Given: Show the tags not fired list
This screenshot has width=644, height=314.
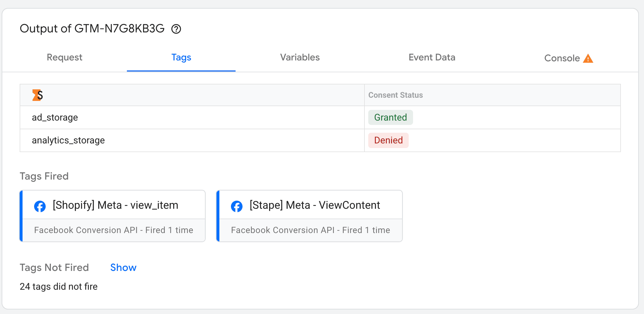Looking at the screenshot, I should pyautogui.click(x=123, y=267).
